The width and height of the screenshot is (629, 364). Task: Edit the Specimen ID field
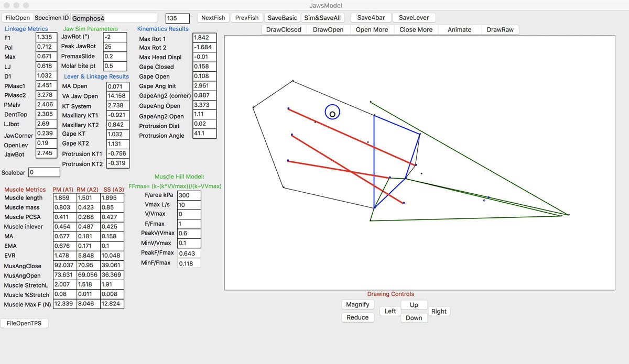click(113, 17)
